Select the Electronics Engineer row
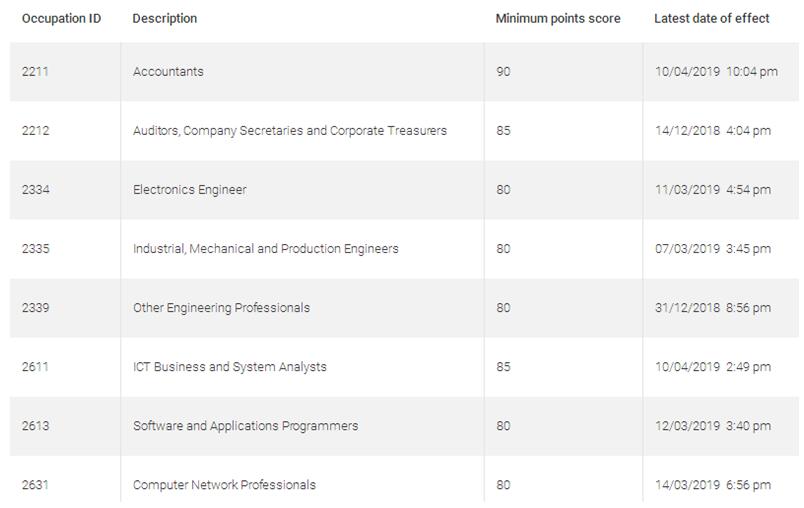 (x=189, y=190)
